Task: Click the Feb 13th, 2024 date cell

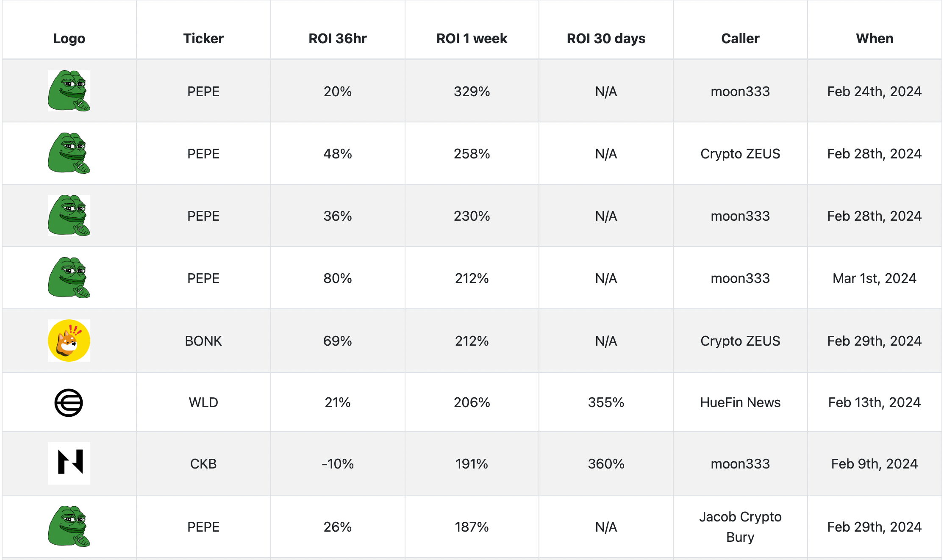Action: click(875, 402)
